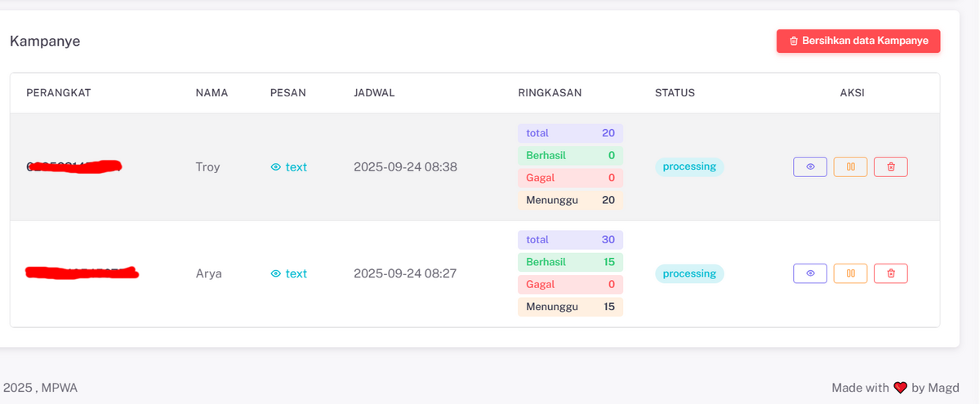Delete the Arya campaign

click(x=891, y=273)
